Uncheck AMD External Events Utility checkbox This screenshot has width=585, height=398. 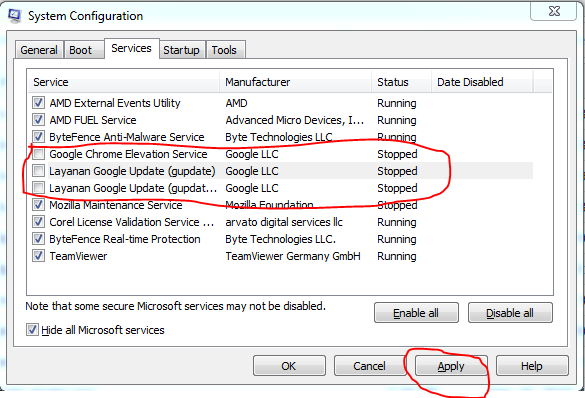[38, 103]
